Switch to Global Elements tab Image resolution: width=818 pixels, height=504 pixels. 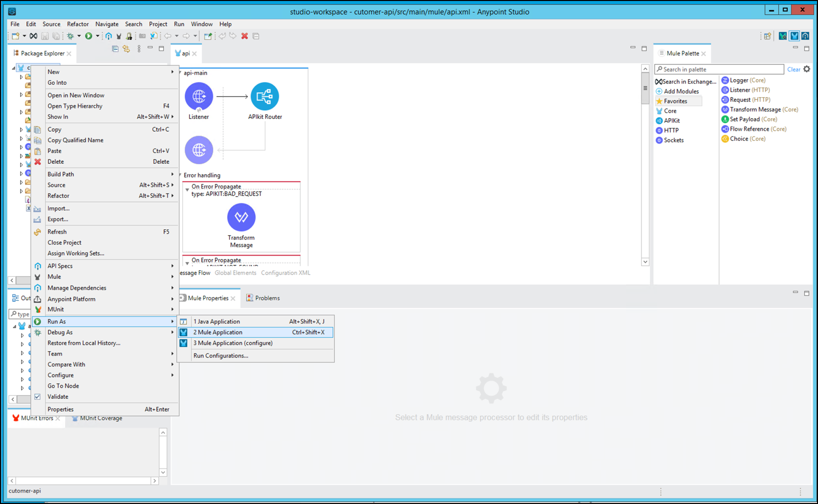(235, 273)
